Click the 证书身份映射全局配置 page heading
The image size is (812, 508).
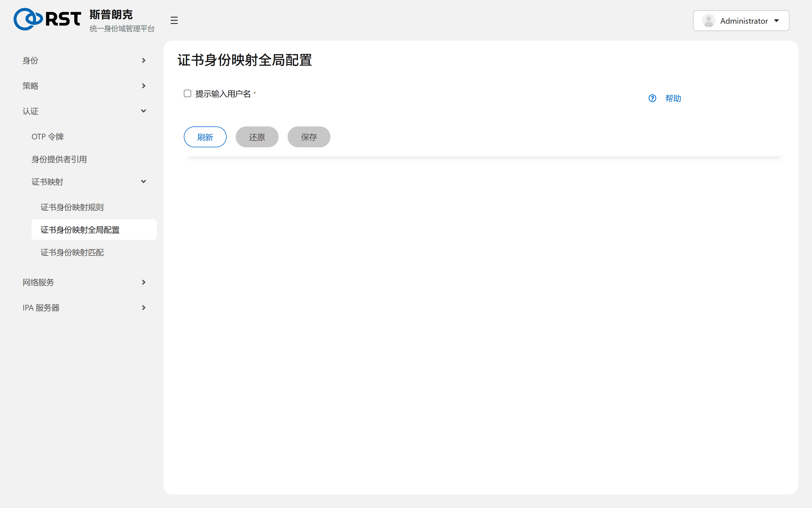(245, 60)
